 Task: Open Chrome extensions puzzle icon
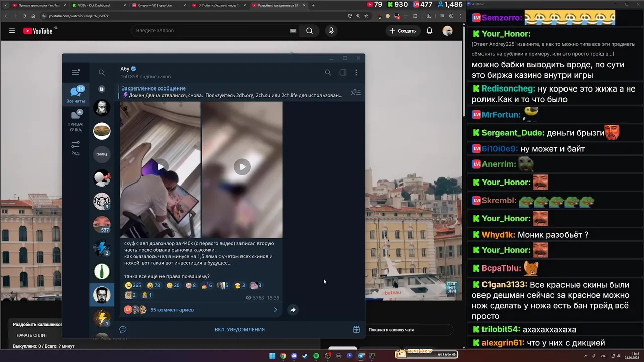click(x=415, y=16)
